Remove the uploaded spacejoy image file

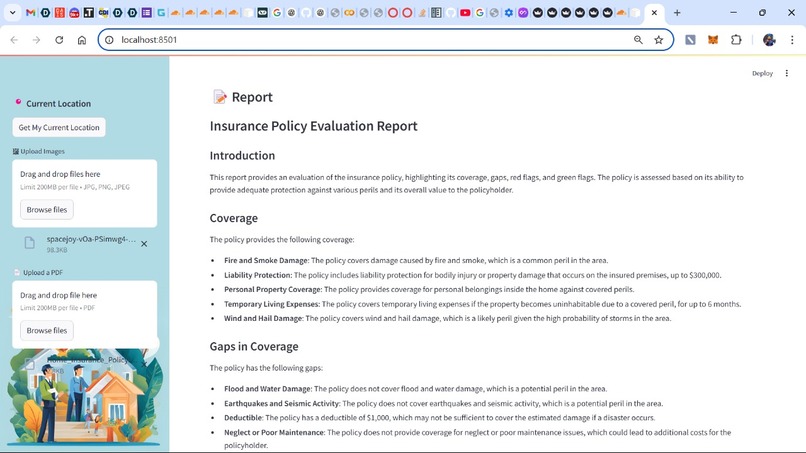click(144, 244)
